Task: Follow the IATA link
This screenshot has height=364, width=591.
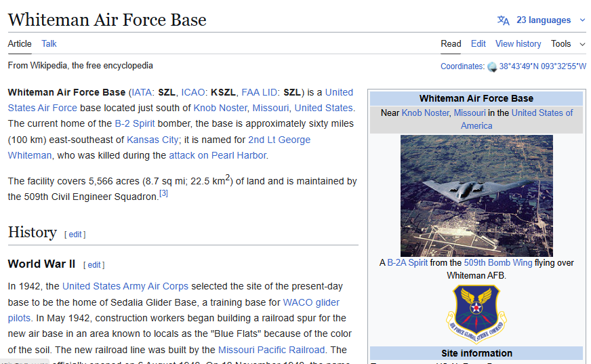Action: click(x=142, y=92)
